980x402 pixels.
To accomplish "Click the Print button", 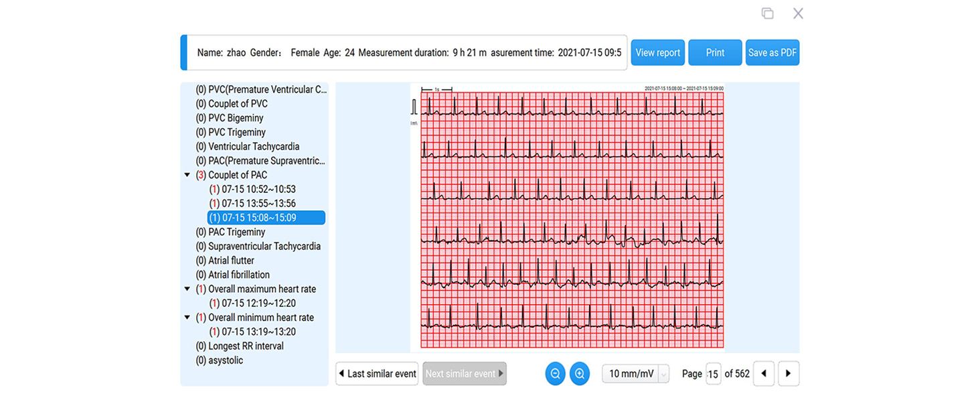I will click(x=715, y=53).
